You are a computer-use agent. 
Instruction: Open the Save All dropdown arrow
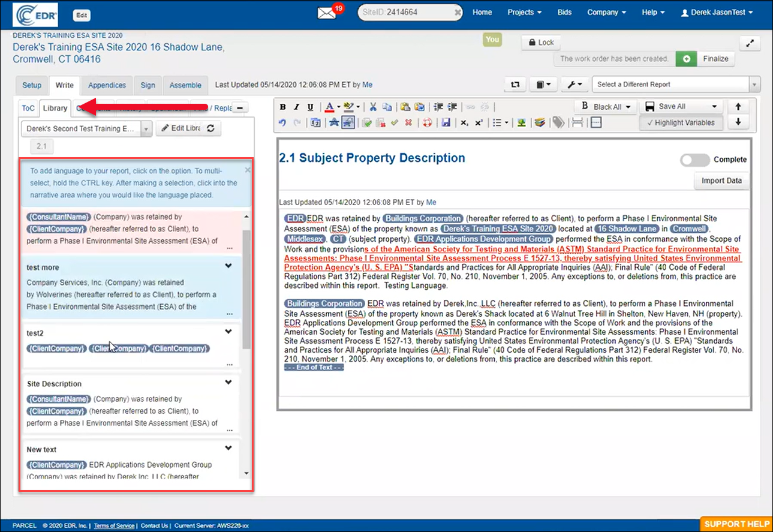[714, 107]
